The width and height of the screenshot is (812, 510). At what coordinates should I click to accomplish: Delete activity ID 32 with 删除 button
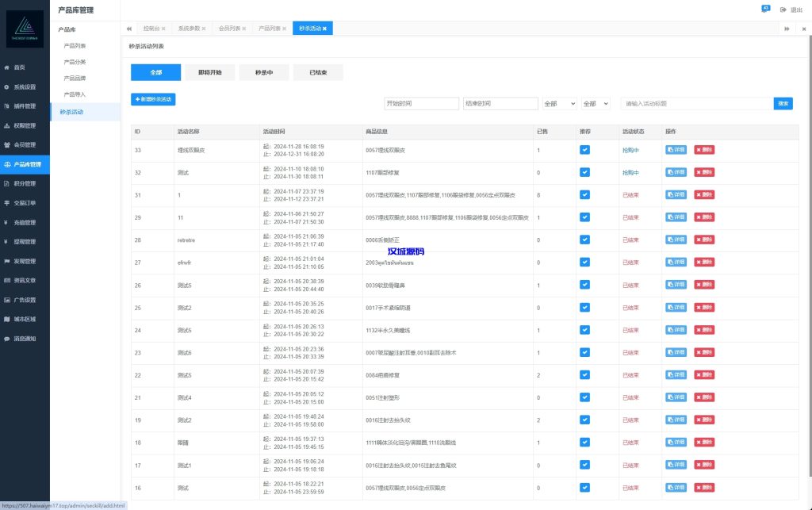704,172
